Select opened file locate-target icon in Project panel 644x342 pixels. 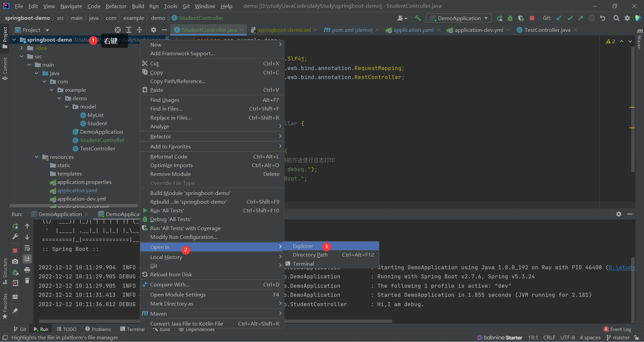click(118, 30)
